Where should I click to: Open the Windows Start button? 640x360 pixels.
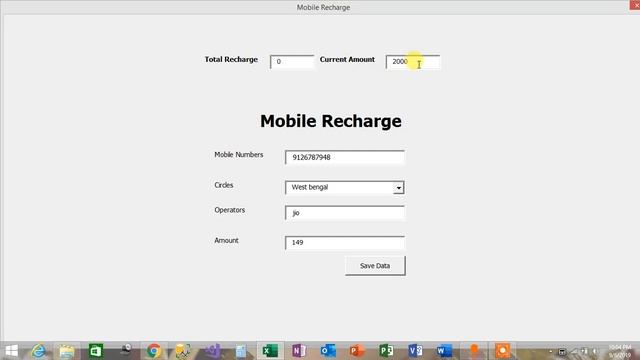pyautogui.click(x=11, y=351)
